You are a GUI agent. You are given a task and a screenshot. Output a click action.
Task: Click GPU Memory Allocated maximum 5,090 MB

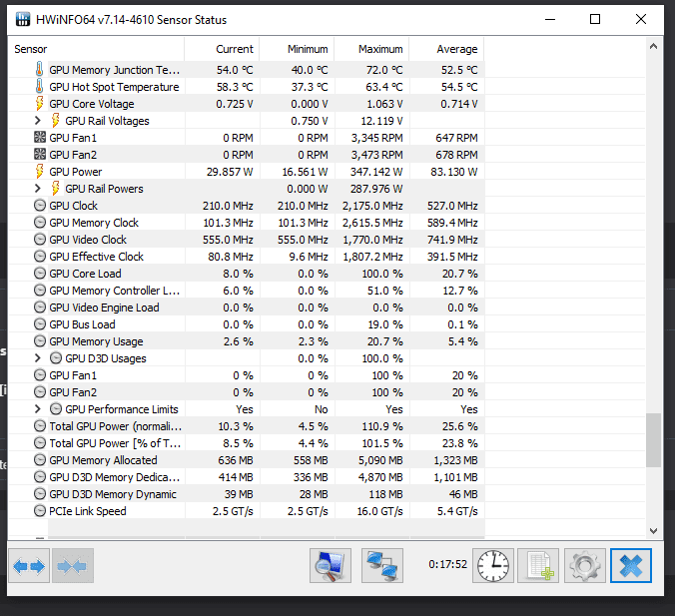coord(380,460)
